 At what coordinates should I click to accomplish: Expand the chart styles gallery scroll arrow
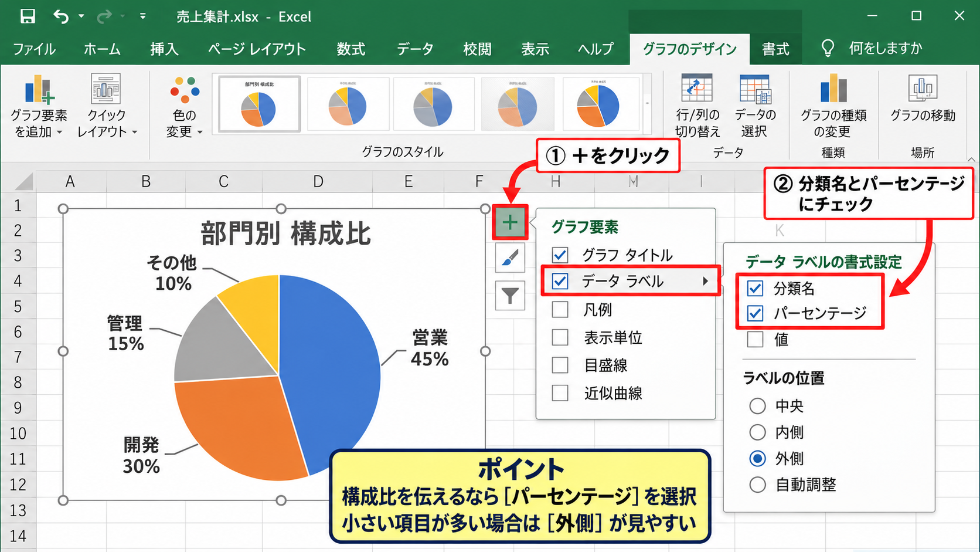click(648, 103)
